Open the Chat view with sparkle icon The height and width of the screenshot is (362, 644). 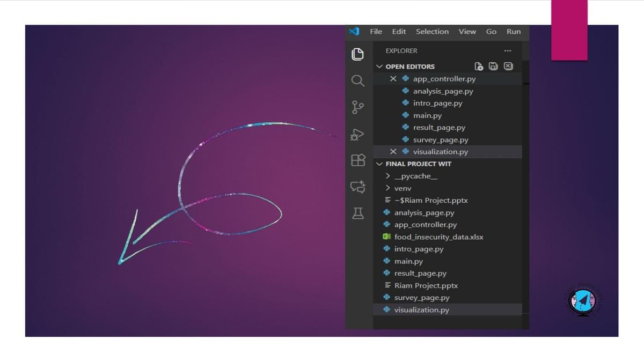358,187
